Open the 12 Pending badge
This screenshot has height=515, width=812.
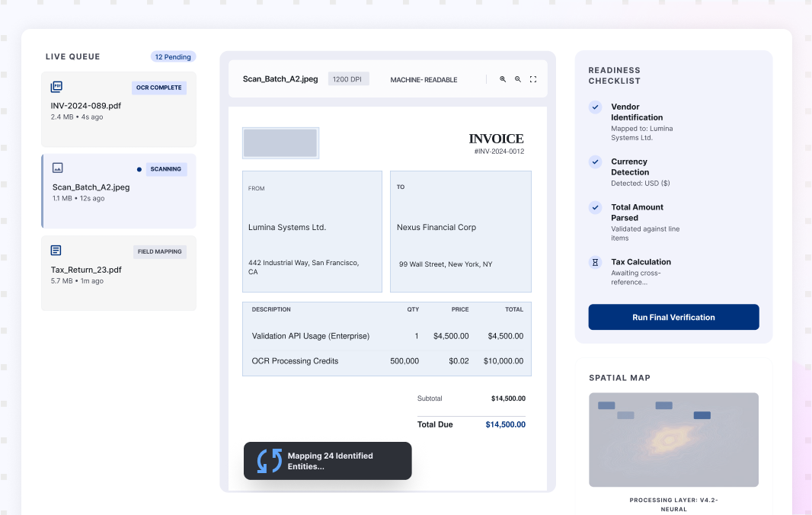click(x=173, y=57)
